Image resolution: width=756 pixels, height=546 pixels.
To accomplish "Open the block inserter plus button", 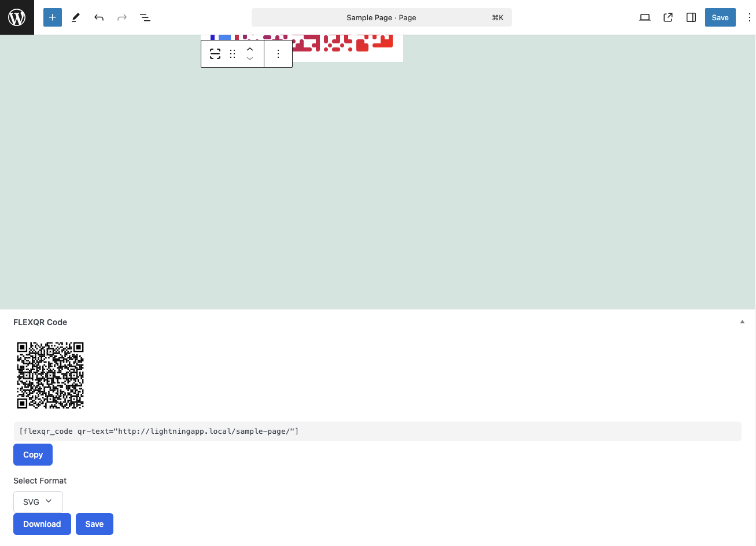I will 53,17.
